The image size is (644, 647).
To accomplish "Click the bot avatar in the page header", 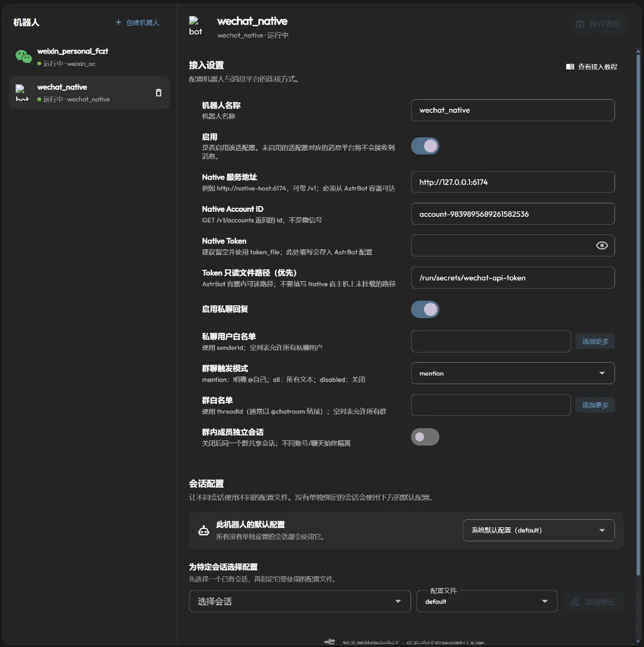I will point(195,26).
